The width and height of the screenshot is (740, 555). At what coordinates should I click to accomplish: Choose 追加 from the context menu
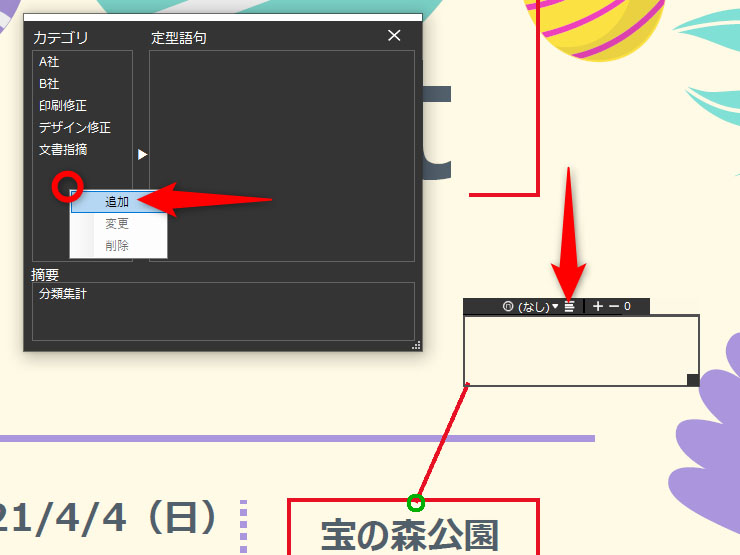click(x=118, y=202)
